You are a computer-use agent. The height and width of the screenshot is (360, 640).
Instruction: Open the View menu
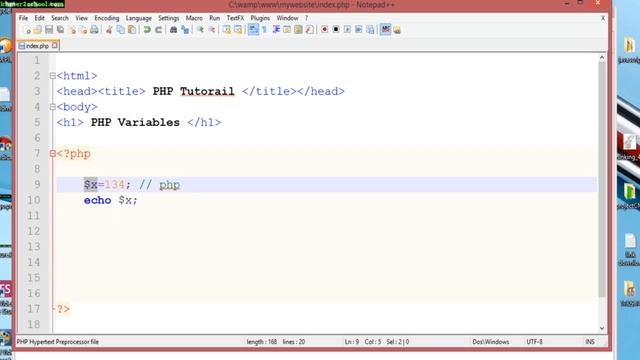[x=81, y=18]
